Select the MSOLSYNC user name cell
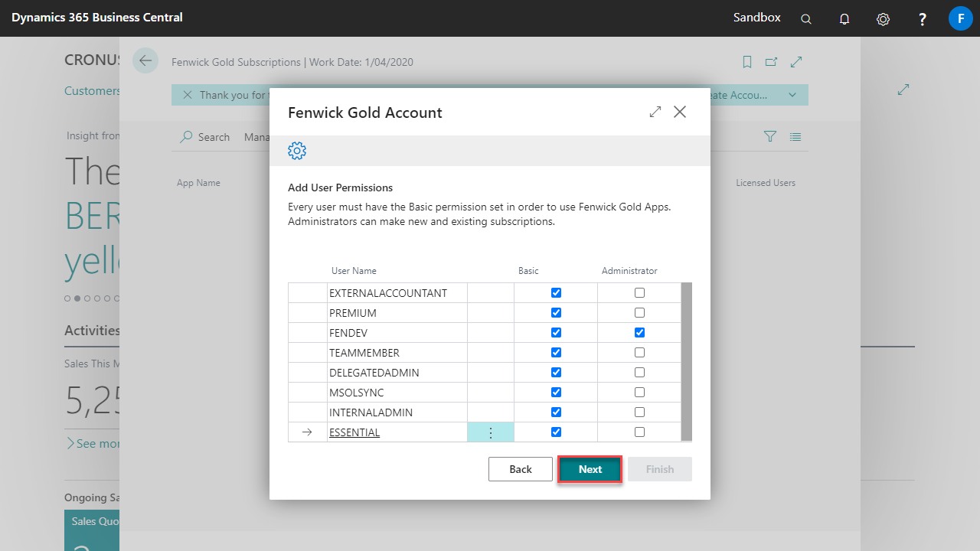The image size is (980, 551). 397,393
